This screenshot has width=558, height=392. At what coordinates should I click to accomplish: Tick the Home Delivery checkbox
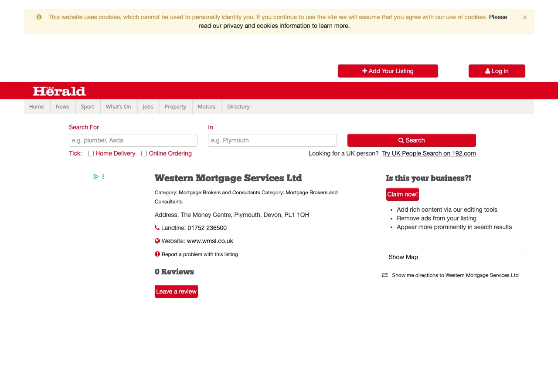[91, 153]
